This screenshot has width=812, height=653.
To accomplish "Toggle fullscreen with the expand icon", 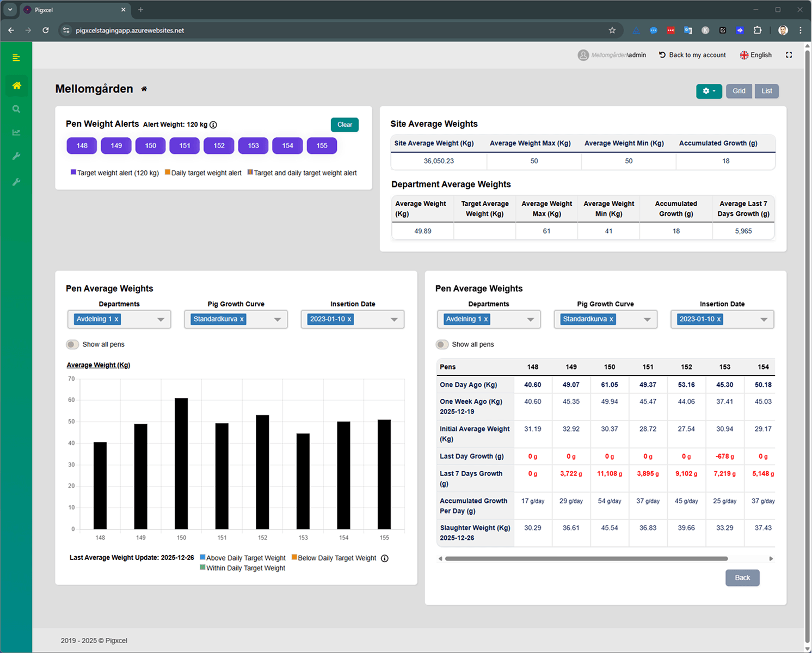I will click(789, 55).
